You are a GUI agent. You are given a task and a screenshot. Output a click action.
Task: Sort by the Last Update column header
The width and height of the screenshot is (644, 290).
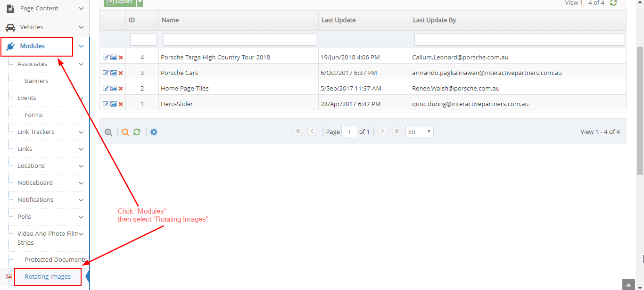point(339,20)
